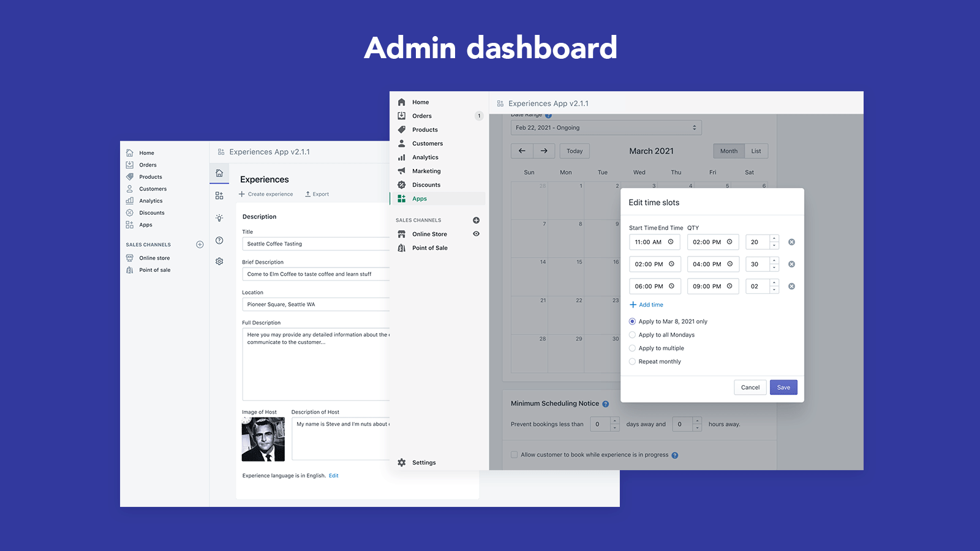Click the Add time link

pyautogui.click(x=647, y=304)
